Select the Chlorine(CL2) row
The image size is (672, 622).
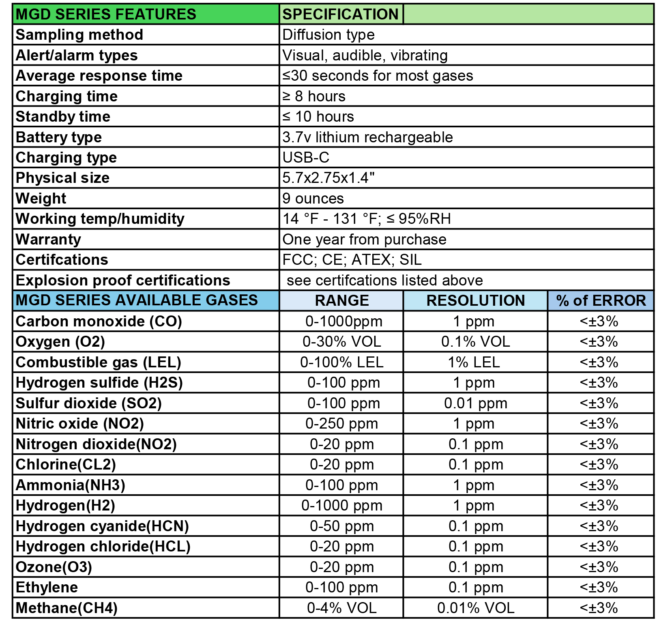(146, 465)
